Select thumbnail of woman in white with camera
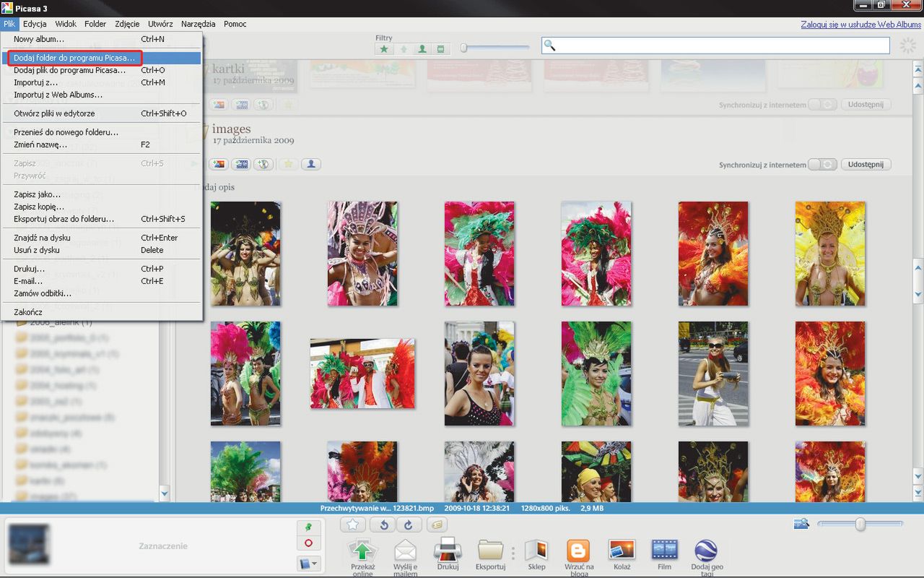 tap(713, 374)
